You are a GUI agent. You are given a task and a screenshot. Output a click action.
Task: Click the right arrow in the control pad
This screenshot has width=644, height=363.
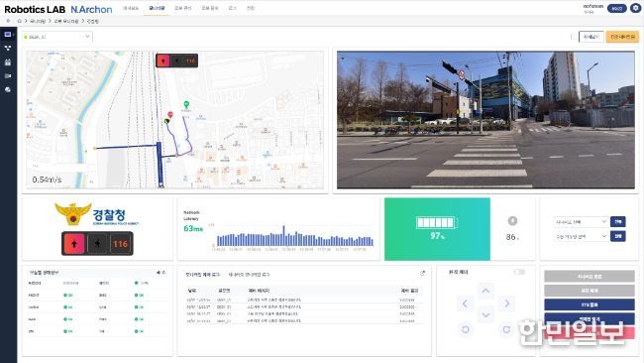[x=506, y=303]
